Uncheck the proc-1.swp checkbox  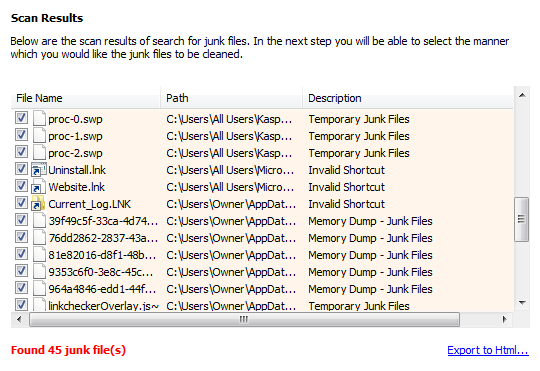click(21, 135)
